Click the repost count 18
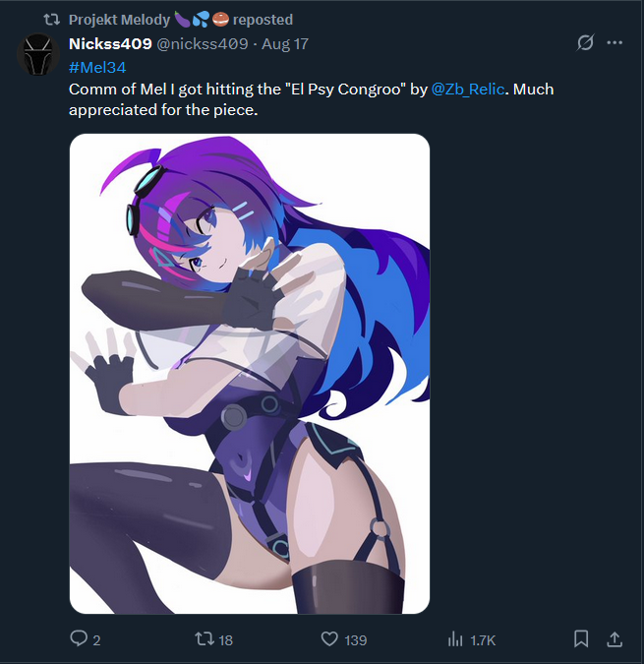644x664 pixels. tap(225, 640)
